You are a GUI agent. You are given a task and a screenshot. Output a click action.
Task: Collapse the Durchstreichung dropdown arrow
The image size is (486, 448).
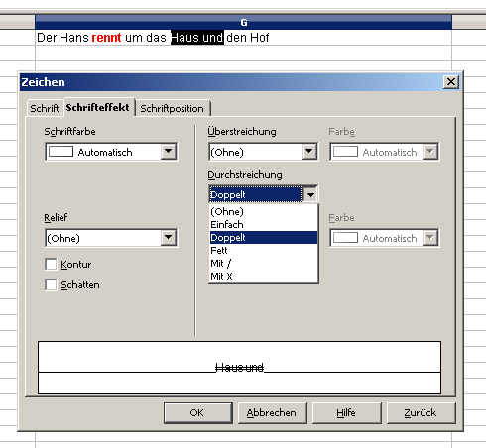(310, 194)
